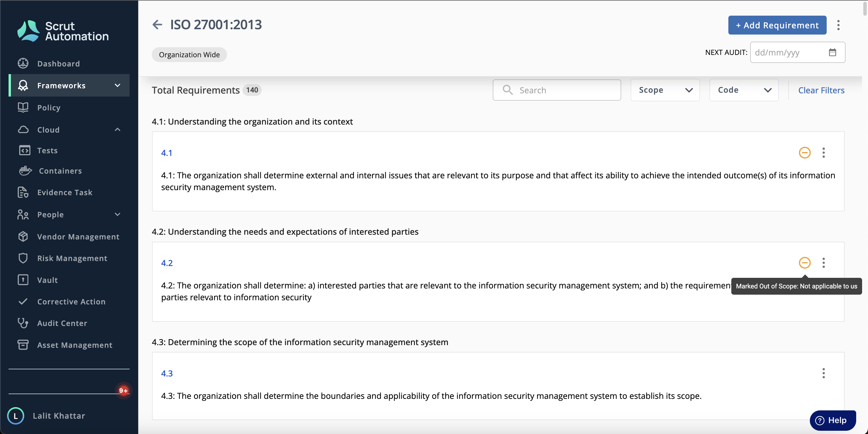The height and width of the screenshot is (434, 868).
Task: Open requirement link 4.2
Action: [167, 263]
